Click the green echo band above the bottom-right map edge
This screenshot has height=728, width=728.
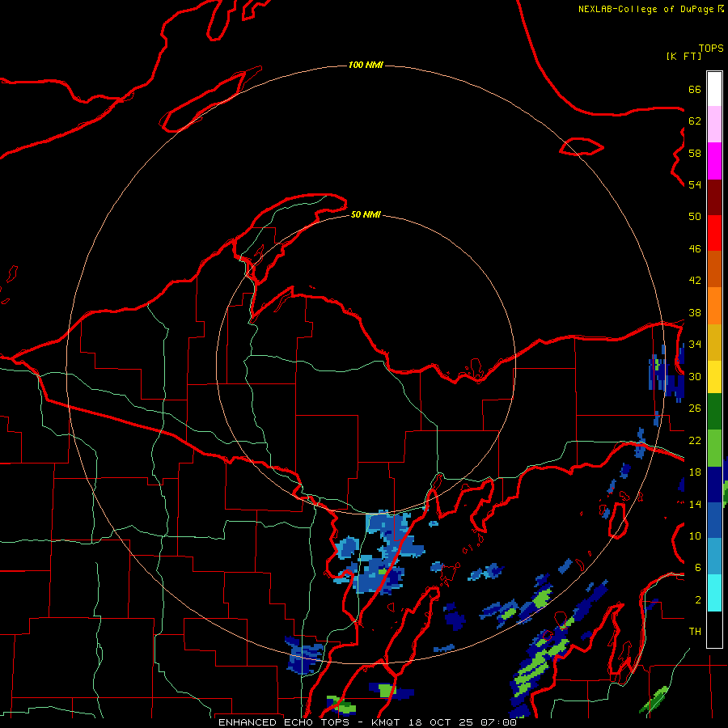coord(654,700)
